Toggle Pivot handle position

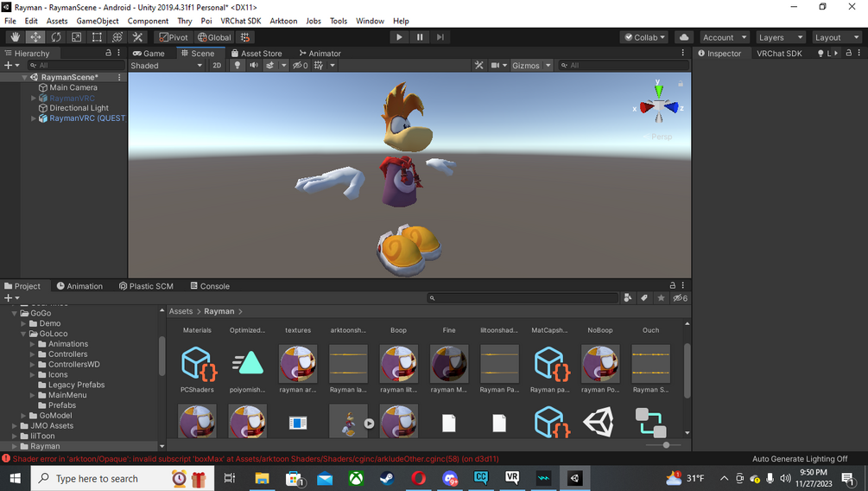pyautogui.click(x=174, y=37)
